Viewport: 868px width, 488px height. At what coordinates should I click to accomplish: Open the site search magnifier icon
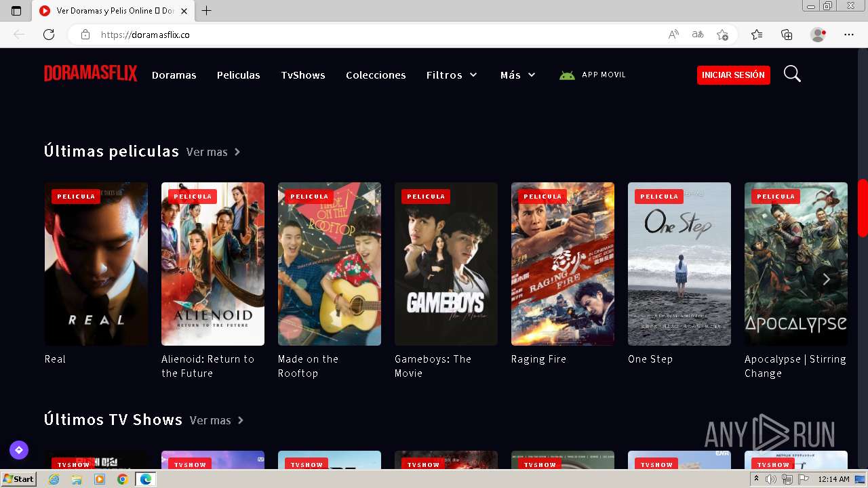click(792, 74)
